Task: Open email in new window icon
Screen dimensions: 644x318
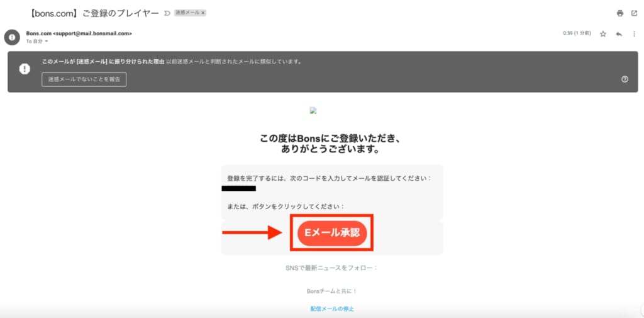Action: (634, 13)
